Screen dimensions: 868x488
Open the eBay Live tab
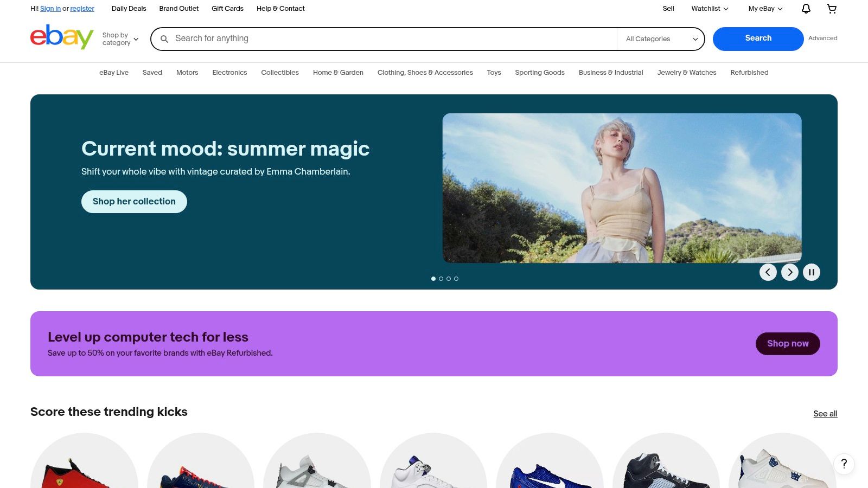point(114,73)
